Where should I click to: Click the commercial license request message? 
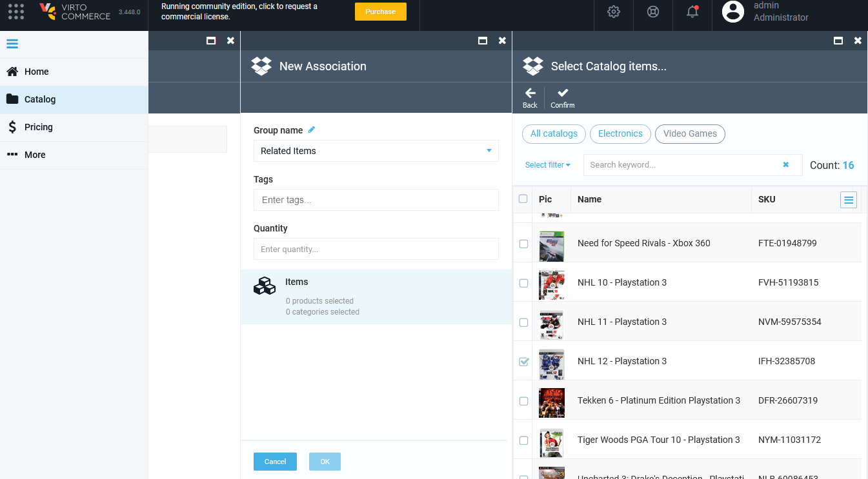pos(239,12)
